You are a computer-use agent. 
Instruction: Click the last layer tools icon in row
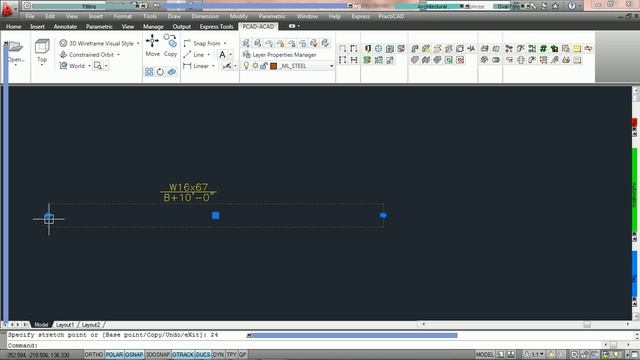point(325,43)
